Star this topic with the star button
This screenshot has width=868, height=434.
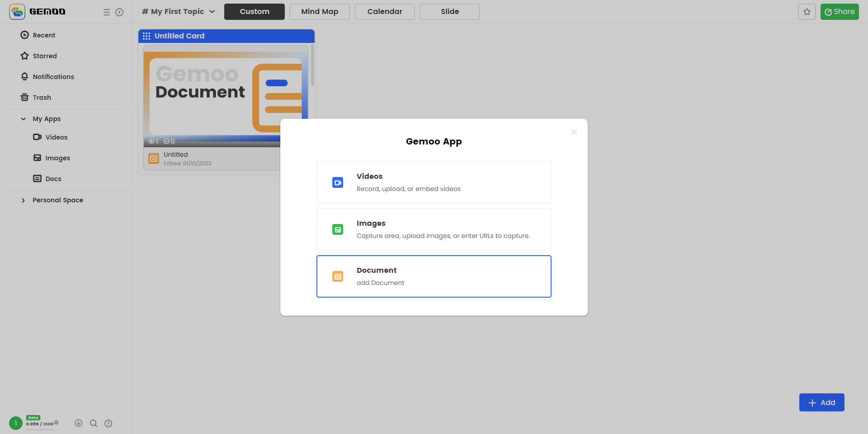(x=807, y=12)
